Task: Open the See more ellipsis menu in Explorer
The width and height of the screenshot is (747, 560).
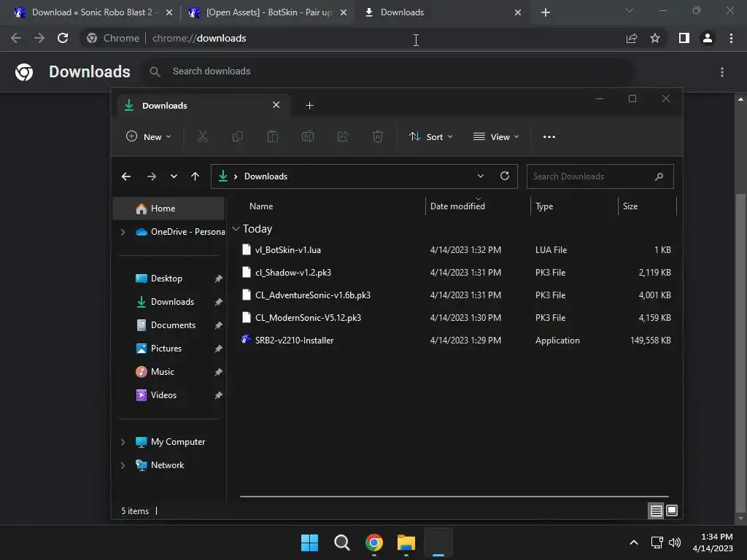Action: pyautogui.click(x=549, y=136)
